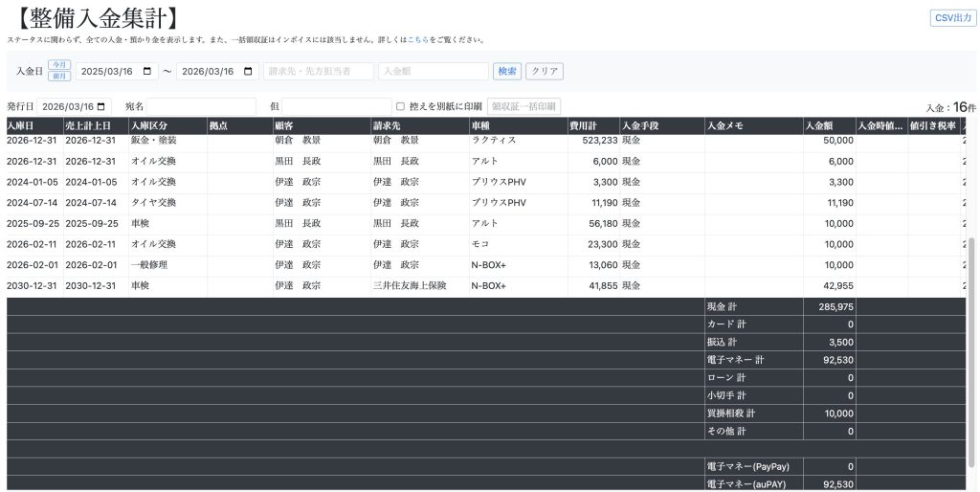Viewport: 980px width, 492px height.
Task: Toggle 控えを別紙に印刷 checkbox
Action: [400, 106]
